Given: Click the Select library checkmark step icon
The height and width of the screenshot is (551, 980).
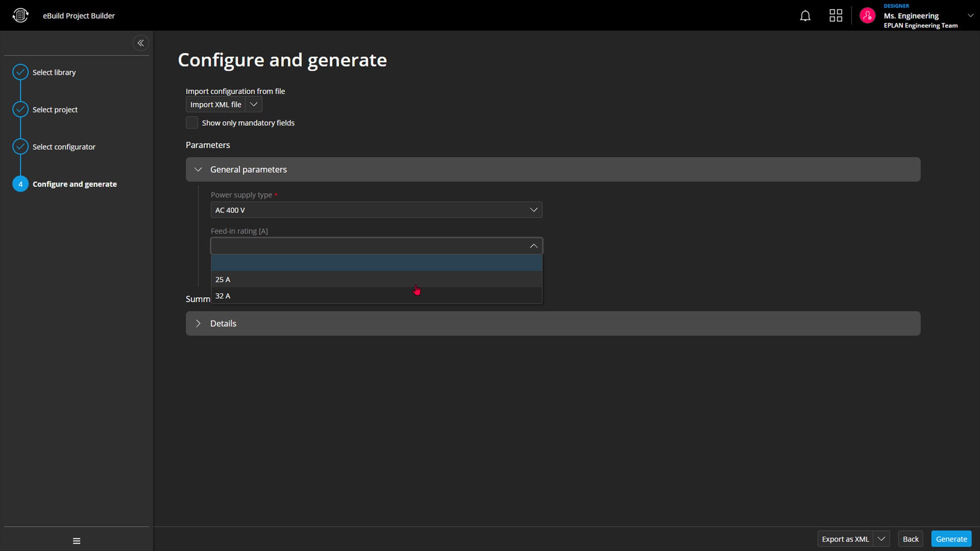Looking at the screenshot, I should click(20, 72).
